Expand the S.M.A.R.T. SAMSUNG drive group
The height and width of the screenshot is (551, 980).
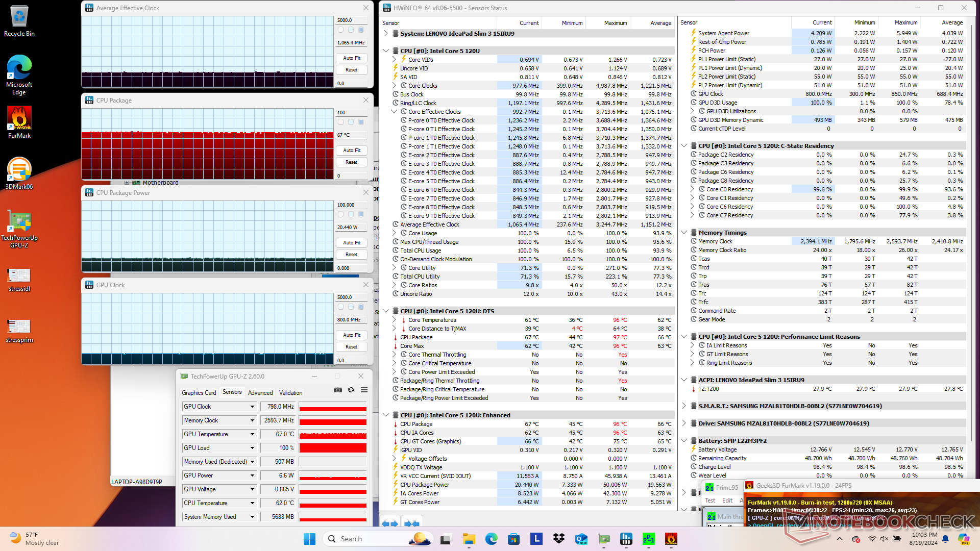coord(684,406)
